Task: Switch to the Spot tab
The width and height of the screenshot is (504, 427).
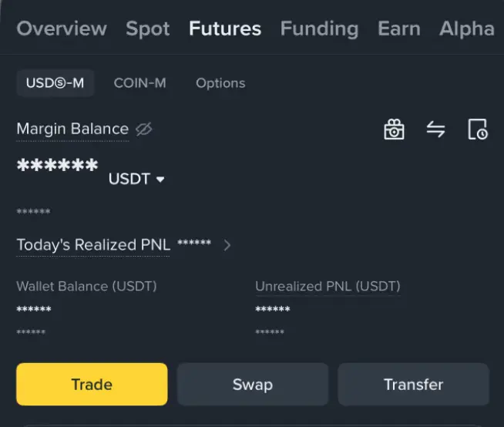Action: tap(148, 29)
